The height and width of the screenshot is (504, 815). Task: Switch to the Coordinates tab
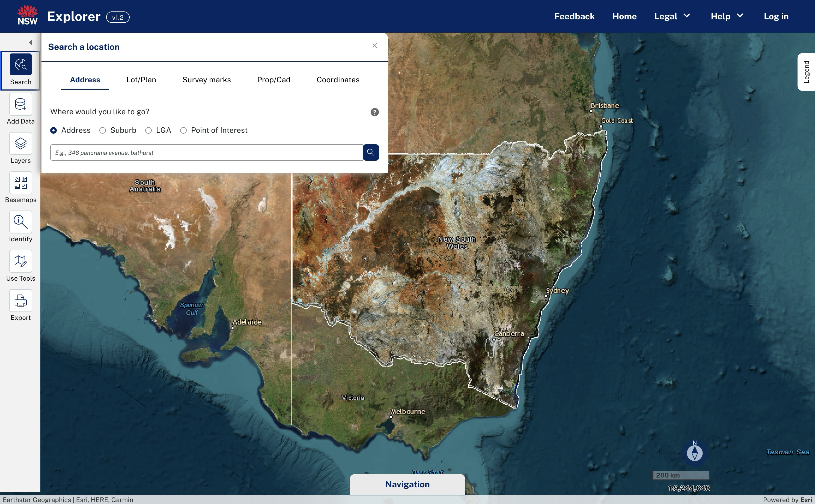tap(338, 80)
